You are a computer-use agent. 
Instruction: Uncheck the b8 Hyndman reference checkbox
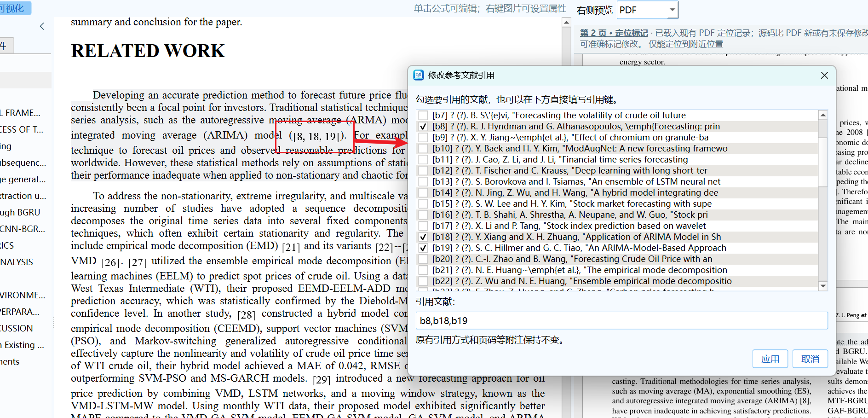(x=423, y=126)
